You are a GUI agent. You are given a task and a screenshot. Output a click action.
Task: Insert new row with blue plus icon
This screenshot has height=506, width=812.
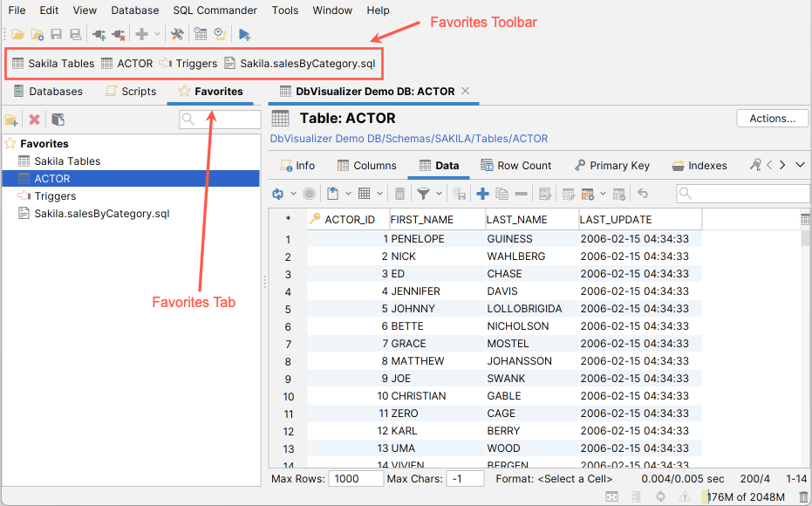point(482,193)
